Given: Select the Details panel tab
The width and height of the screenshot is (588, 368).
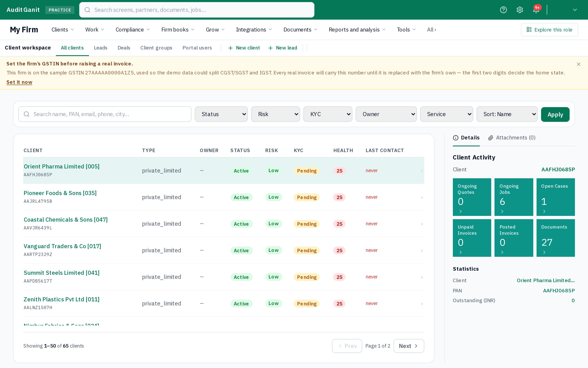Looking at the screenshot, I should tap(466, 138).
